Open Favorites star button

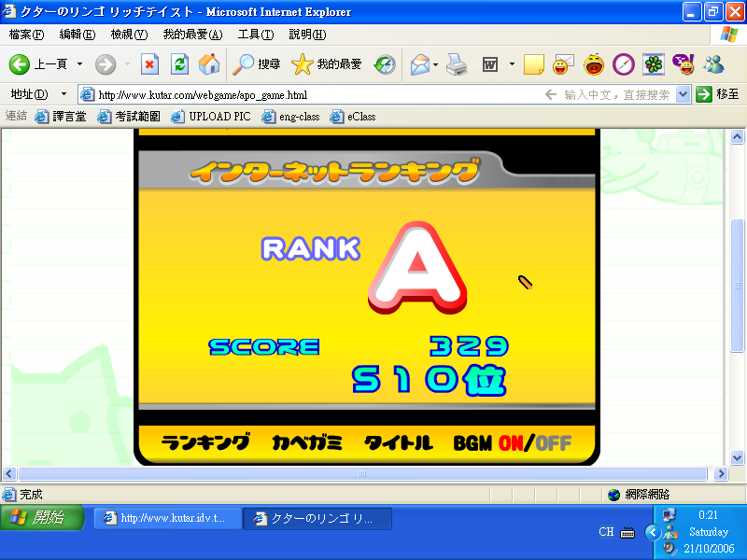(326, 64)
